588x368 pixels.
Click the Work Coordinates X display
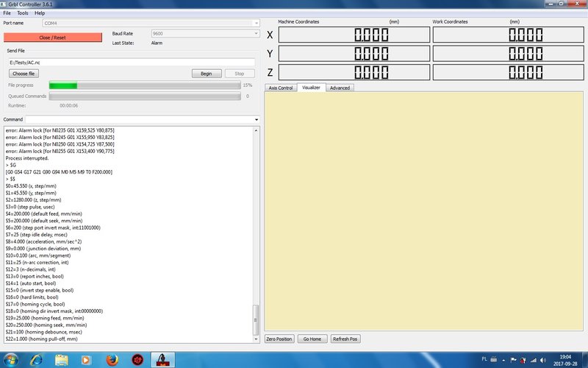[509, 35]
